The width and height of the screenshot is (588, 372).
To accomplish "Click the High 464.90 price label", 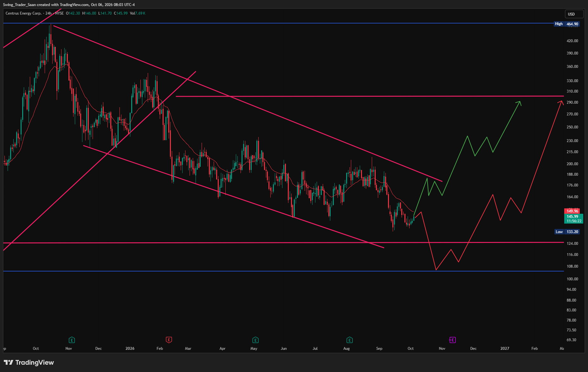I will click(x=566, y=24).
